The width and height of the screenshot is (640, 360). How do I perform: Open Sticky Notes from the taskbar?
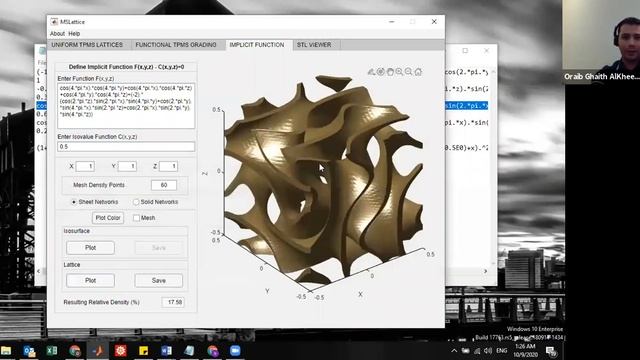[143, 351]
